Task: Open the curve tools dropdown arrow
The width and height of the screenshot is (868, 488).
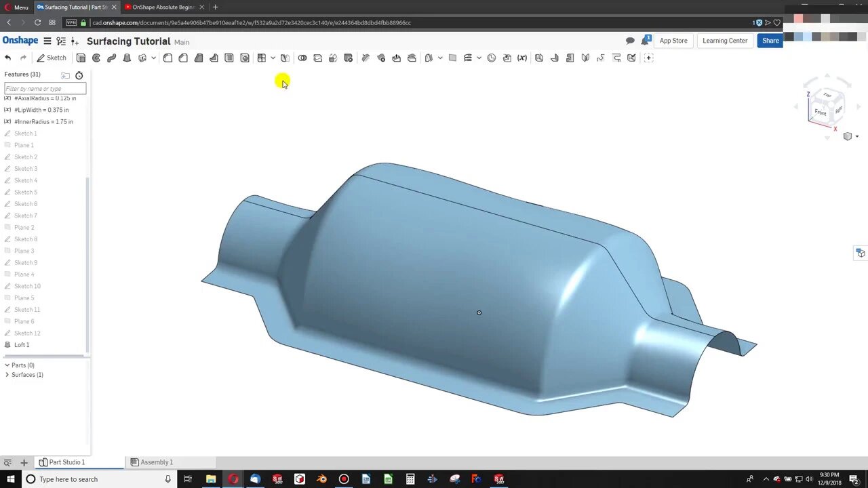Action: coord(479,58)
